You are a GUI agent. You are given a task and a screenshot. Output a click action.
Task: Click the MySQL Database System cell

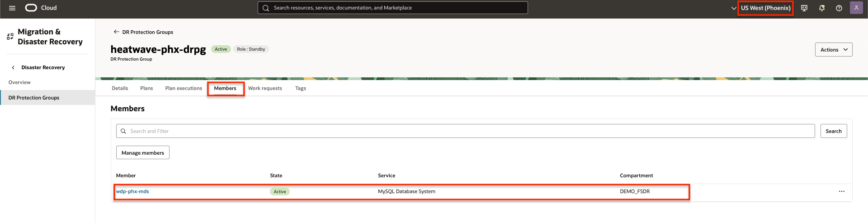pos(406,191)
